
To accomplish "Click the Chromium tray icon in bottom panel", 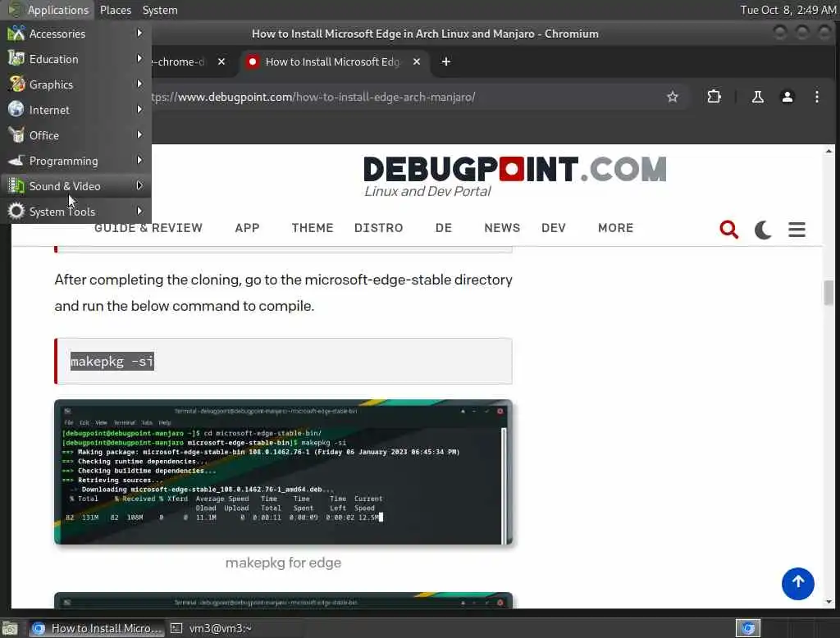I will click(x=748, y=628).
